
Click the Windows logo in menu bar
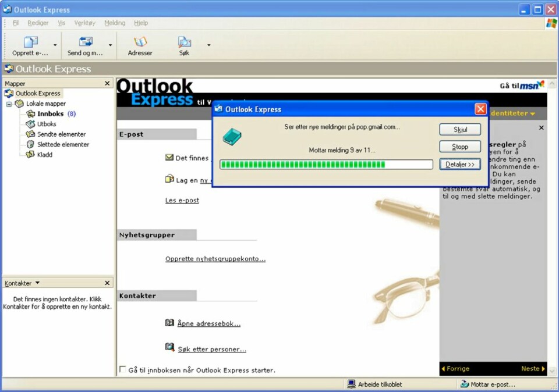551,23
